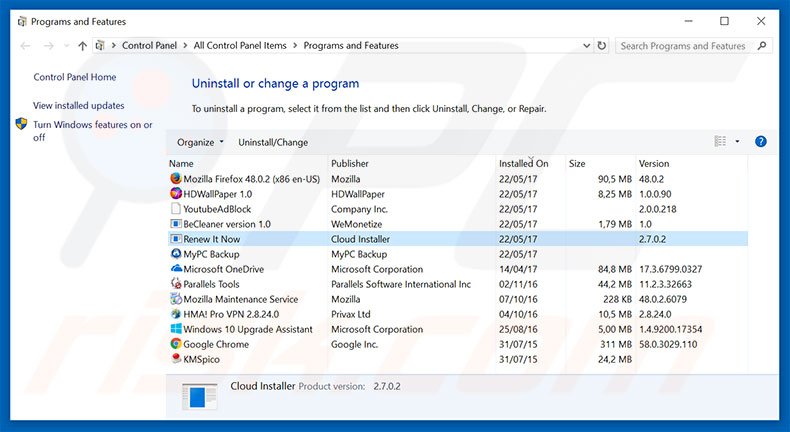Expand chevron after All Control Panel Items
Screen dimensions: 790x432
pyautogui.click(x=295, y=46)
